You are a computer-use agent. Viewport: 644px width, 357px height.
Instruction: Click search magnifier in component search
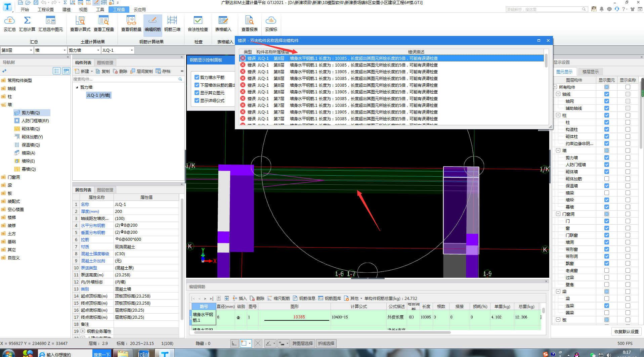180,79
